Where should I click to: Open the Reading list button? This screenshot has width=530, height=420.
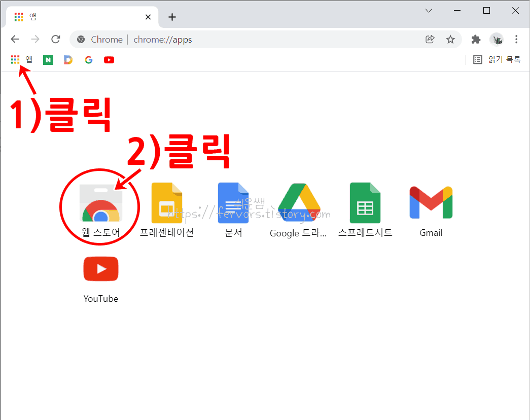pyautogui.click(x=497, y=59)
